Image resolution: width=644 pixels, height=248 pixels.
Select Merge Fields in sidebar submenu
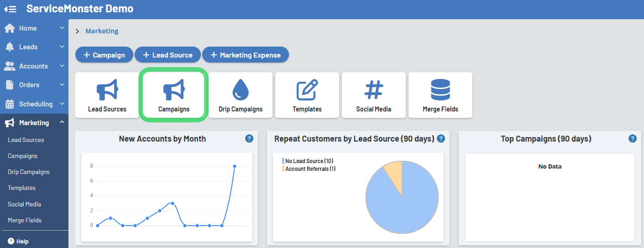tap(25, 221)
